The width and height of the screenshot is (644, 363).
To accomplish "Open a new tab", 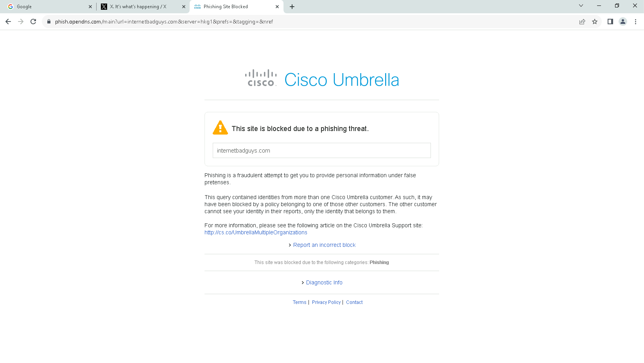I will pyautogui.click(x=292, y=7).
